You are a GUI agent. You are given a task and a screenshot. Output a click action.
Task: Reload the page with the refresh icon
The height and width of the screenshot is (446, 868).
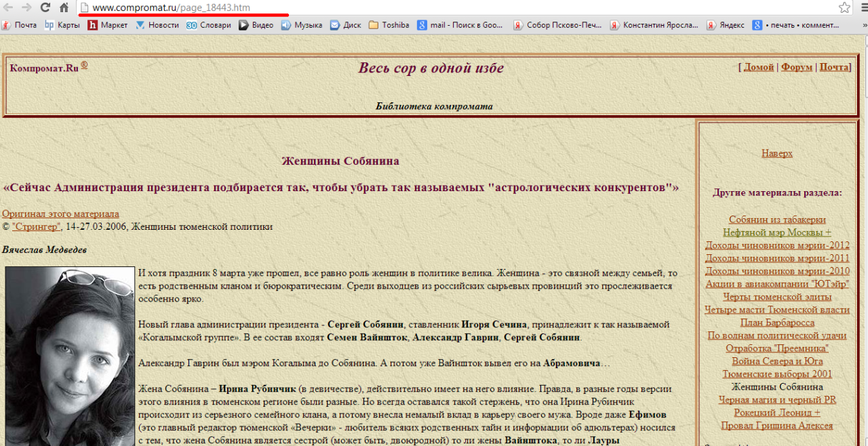45,7
